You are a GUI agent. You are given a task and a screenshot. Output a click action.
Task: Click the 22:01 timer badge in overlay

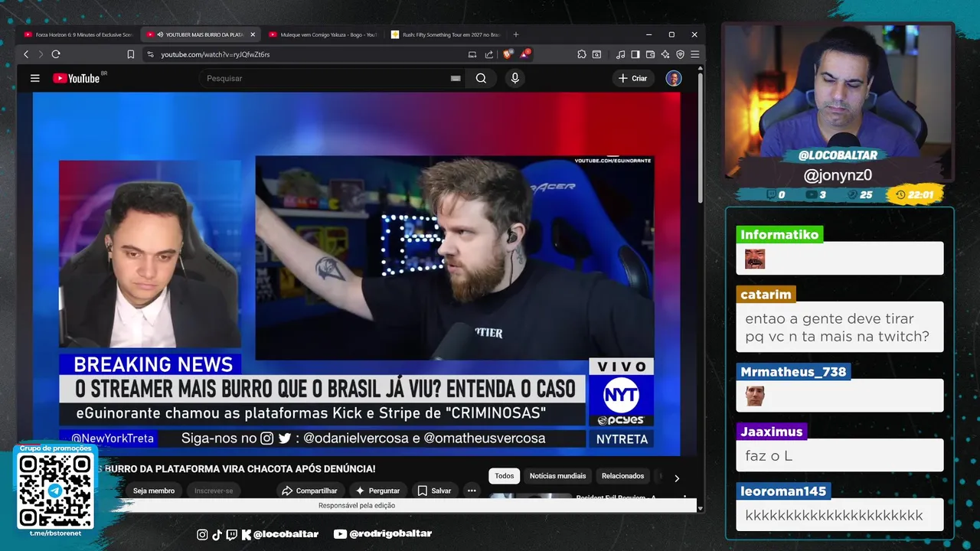(915, 194)
